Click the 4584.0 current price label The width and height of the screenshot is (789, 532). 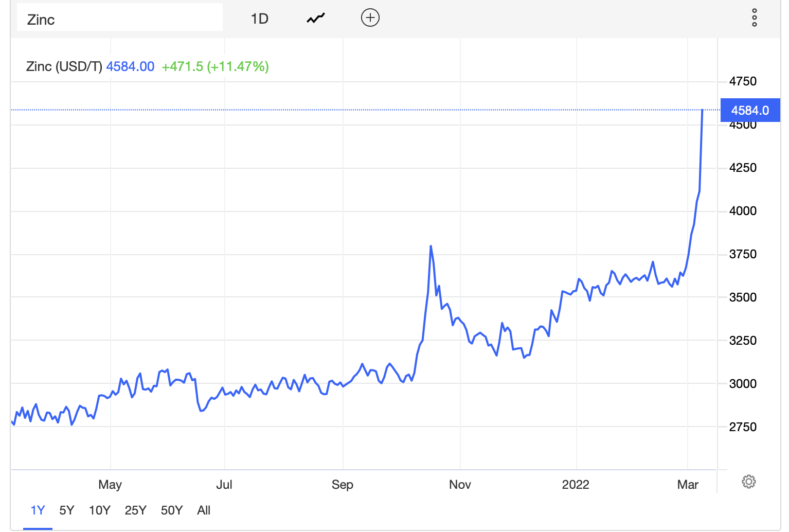pos(750,111)
